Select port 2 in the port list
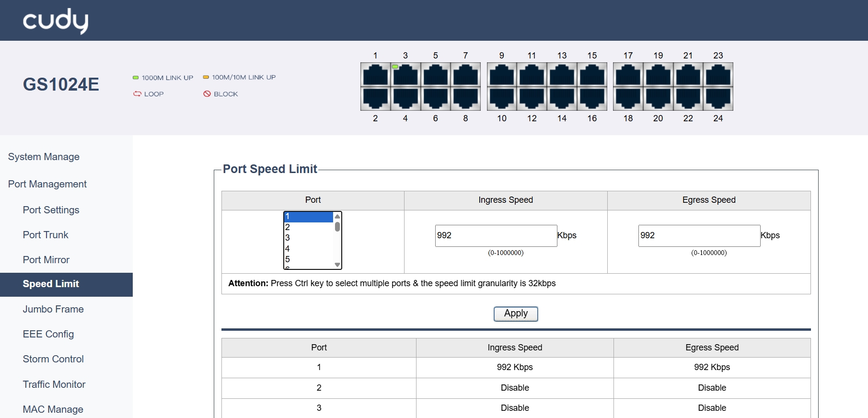The width and height of the screenshot is (868, 418). coord(308,227)
